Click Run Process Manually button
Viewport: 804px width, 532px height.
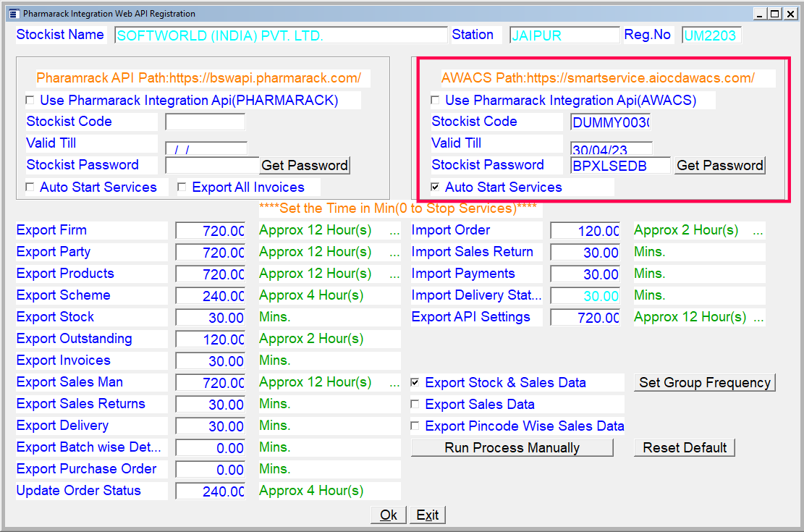(512, 448)
